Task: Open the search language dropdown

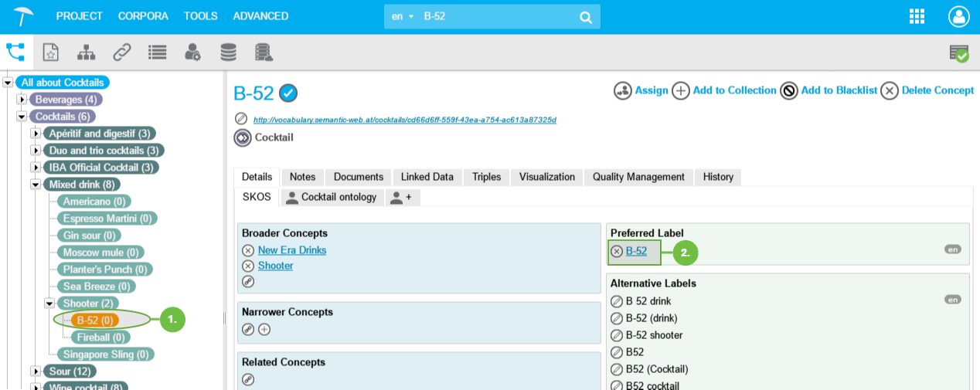Action: [403, 16]
